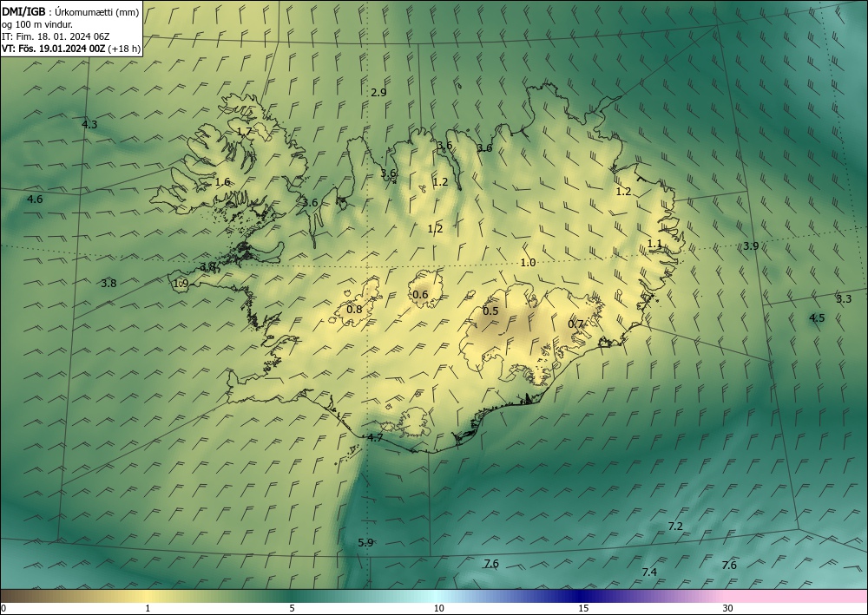Click the 3.9 value label offshore
This screenshot has width=868, height=615.
coord(751,246)
